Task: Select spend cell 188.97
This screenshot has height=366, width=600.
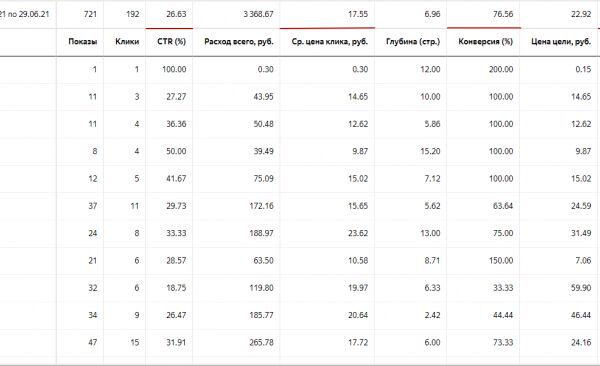Action: [261, 233]
